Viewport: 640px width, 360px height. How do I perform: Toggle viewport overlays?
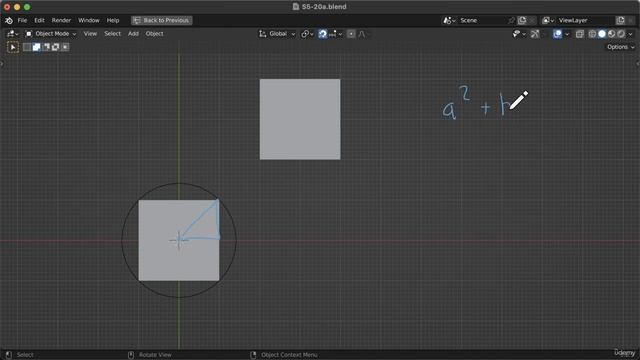[x=558, y=34]
